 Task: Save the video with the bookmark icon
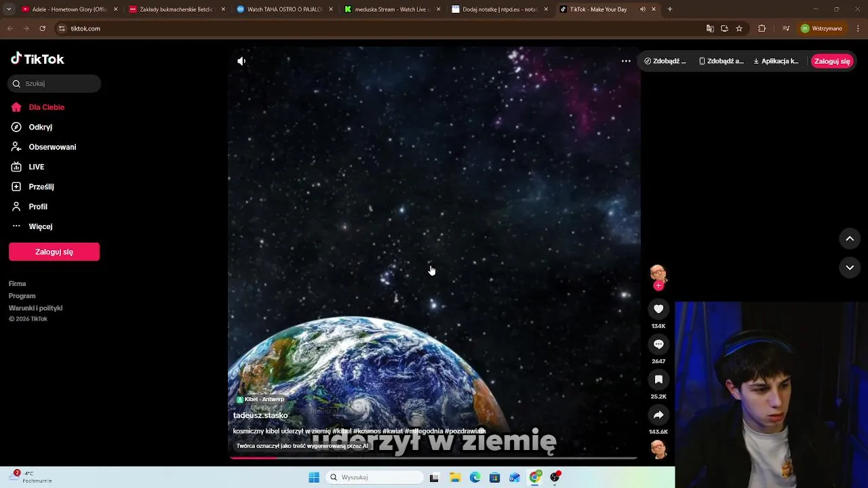coord(658,380)
